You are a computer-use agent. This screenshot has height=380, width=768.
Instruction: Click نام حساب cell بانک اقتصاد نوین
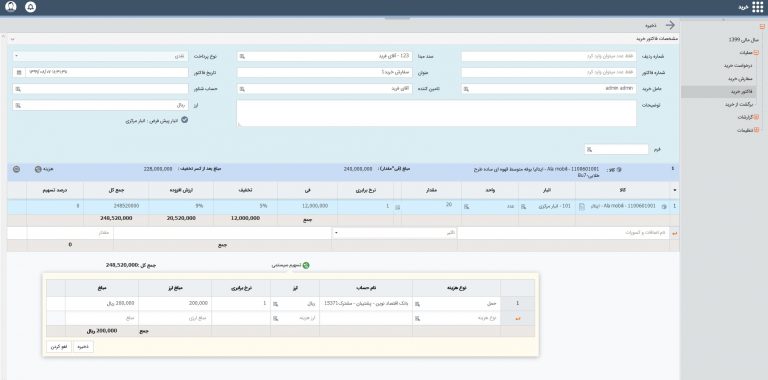[x=366, y=304]
